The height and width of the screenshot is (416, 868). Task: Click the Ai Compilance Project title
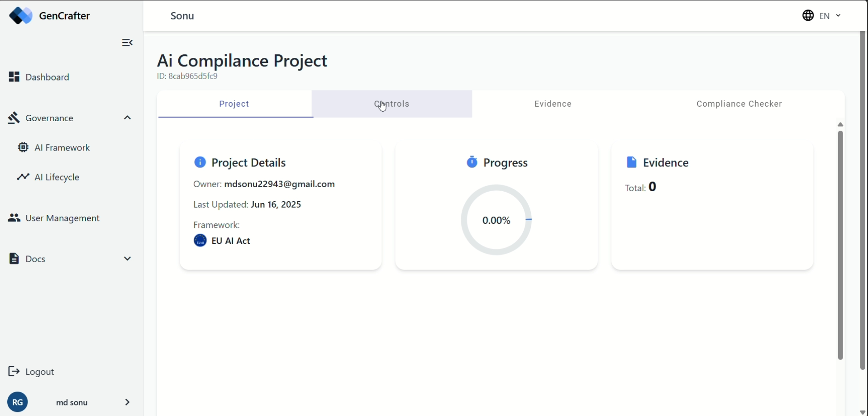tap(242, 61)
